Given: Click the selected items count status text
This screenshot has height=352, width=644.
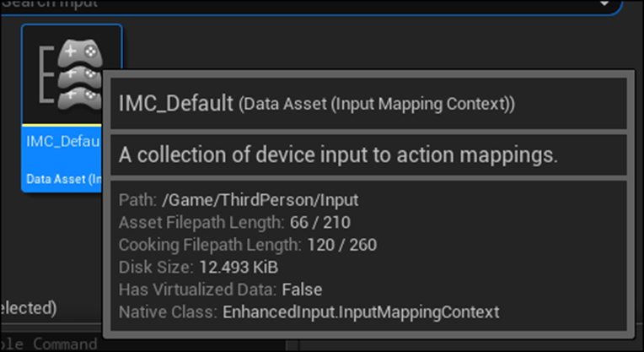Looking at the screenshot, I should (x=28, y=306).
